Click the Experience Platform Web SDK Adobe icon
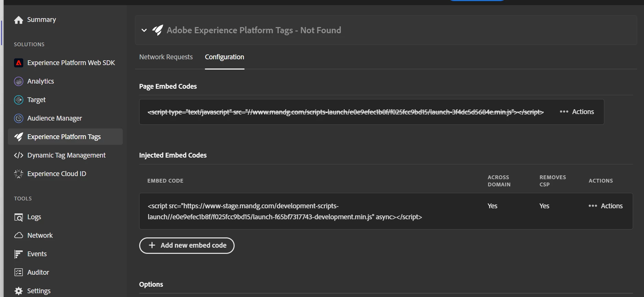Screen dimensions: 644x297 coord(18,63)
